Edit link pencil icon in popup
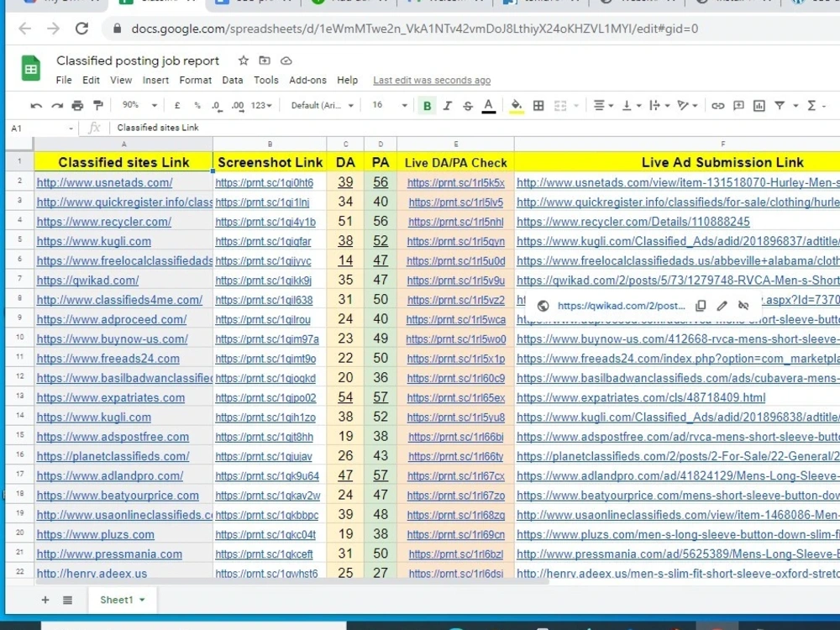This screenshot has width=840, height=630. click(722, 306)
